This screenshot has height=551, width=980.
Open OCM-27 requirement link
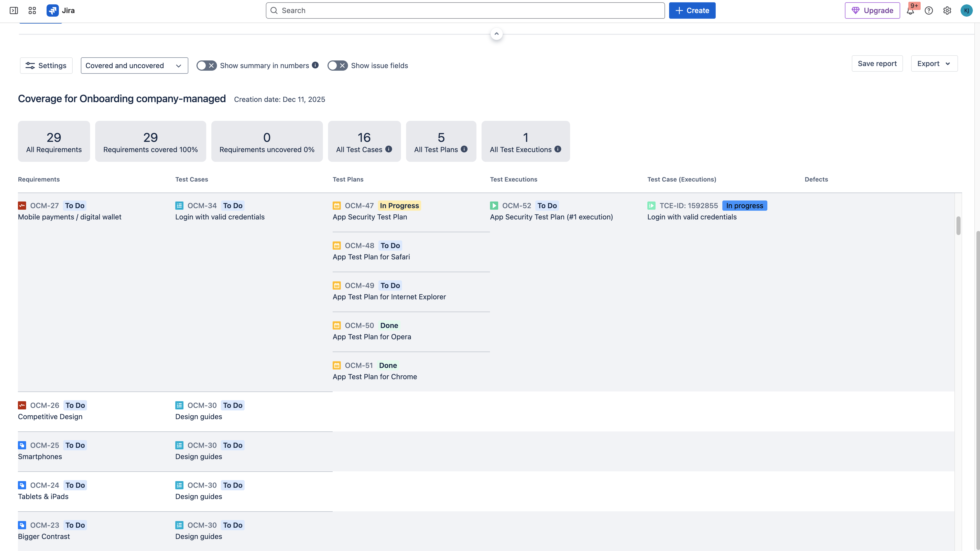click(x=45, y=206)
